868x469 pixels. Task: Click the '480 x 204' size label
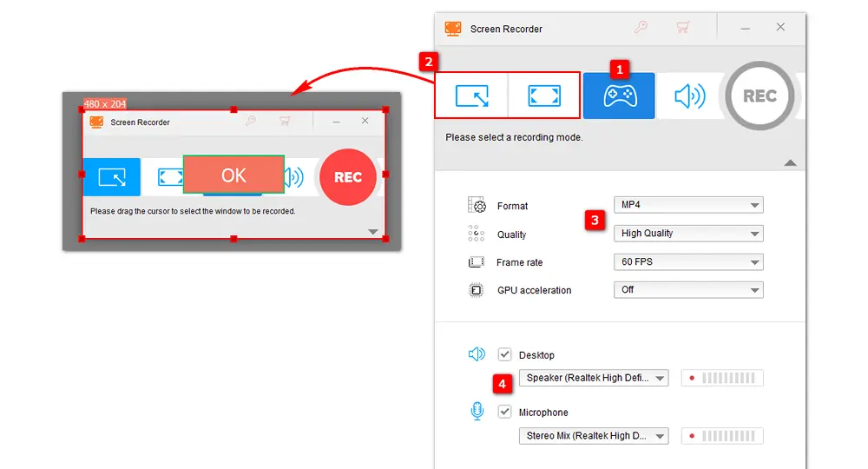[105, 103]
